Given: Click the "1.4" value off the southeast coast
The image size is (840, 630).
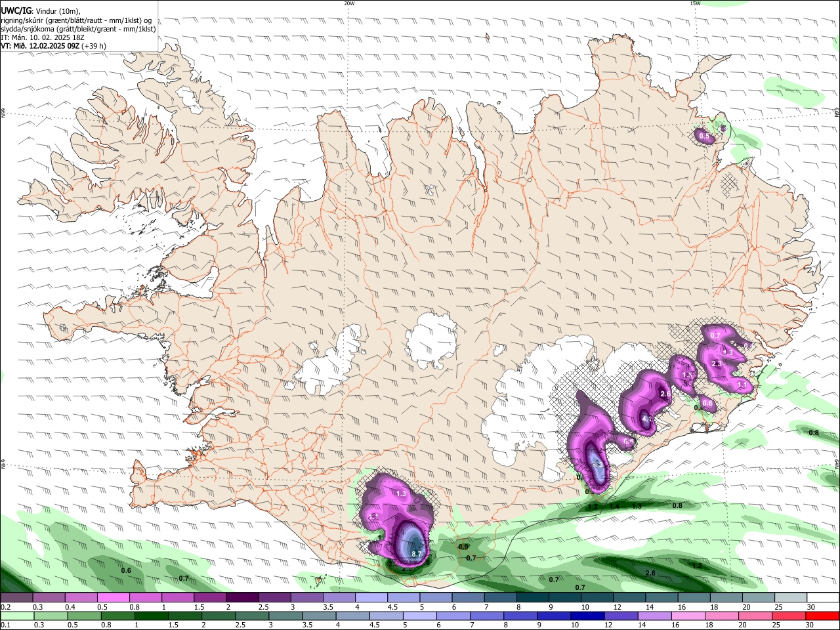Looking at the screenshot, I should click(614, 506).
